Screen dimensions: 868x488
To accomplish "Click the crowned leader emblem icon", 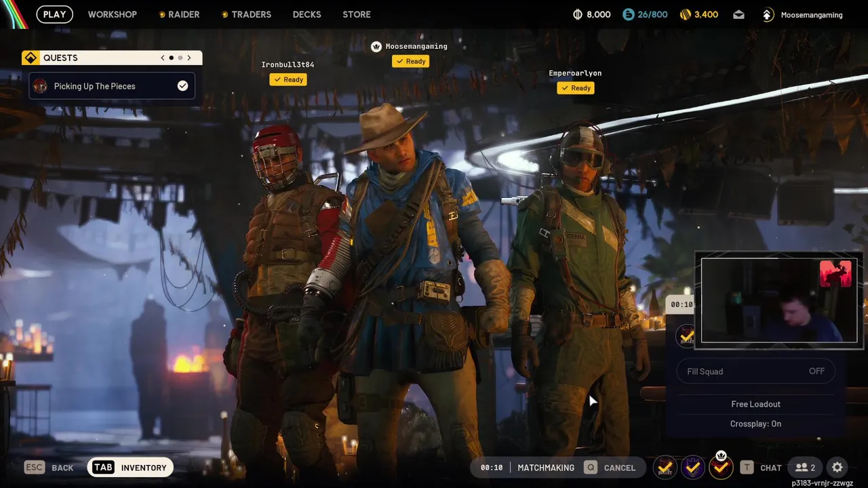I will point(721,466).
